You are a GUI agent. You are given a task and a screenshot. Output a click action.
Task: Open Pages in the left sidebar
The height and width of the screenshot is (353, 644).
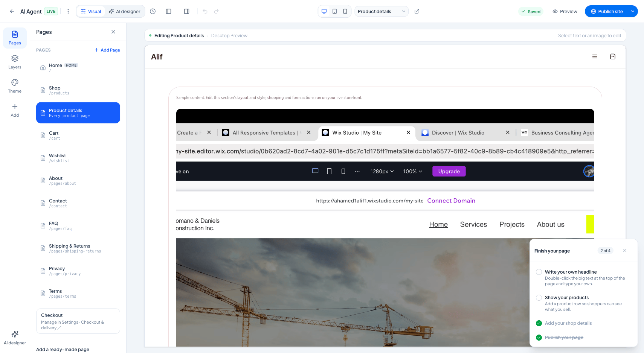(x=15, y=38)
